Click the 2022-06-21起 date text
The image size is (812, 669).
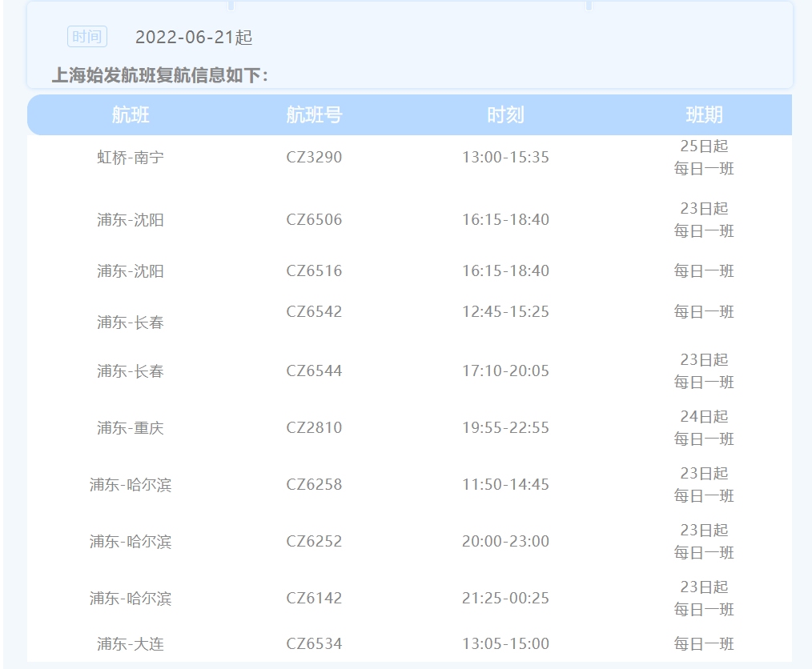click(x=194, y=38)
